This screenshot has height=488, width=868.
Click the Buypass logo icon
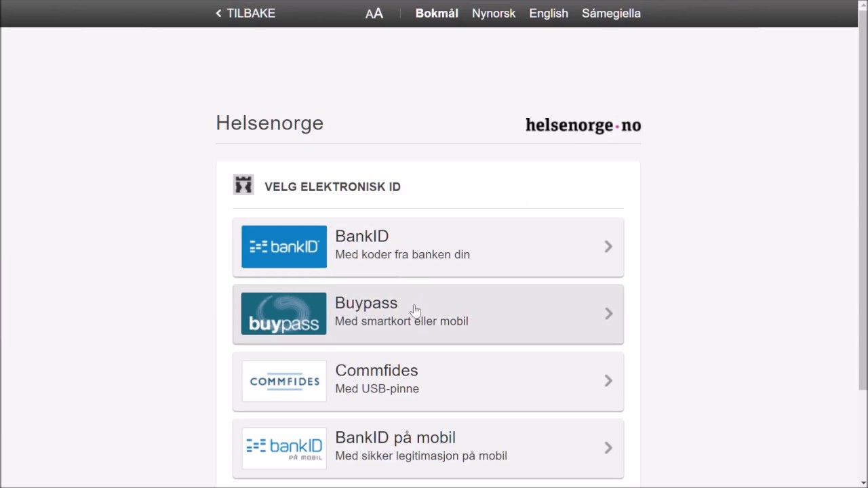click(x=283, y=314)
